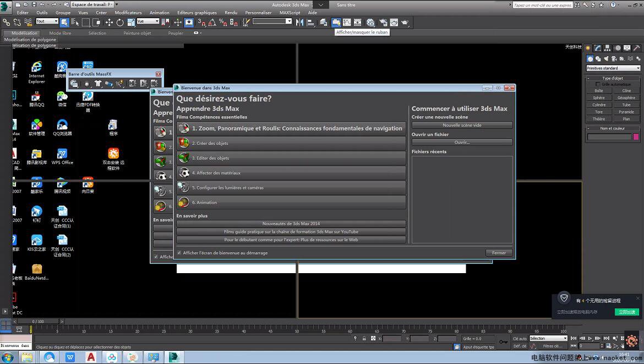This screenshot has width=644, height=364.
Task: Toggle the ribbon display icon
Action: 336,22
